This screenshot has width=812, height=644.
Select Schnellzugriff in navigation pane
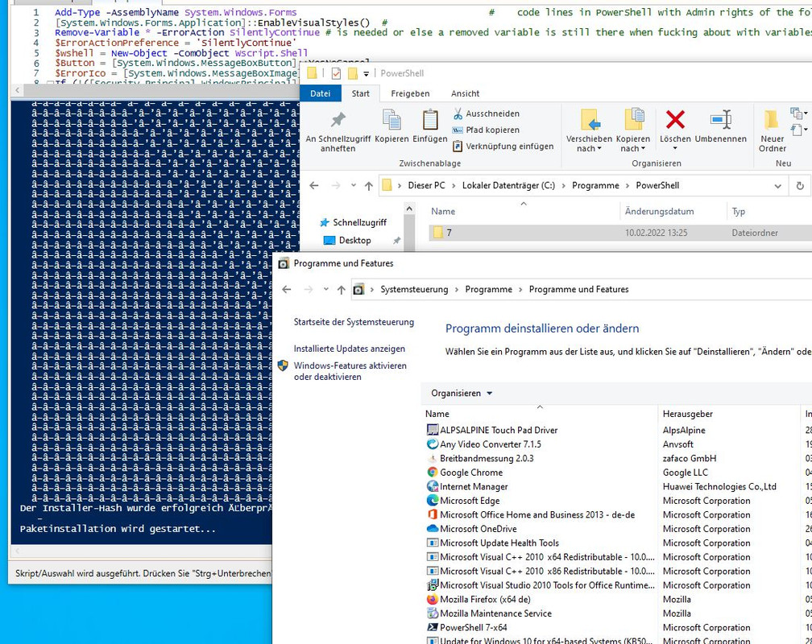click(x=359, y=222)
